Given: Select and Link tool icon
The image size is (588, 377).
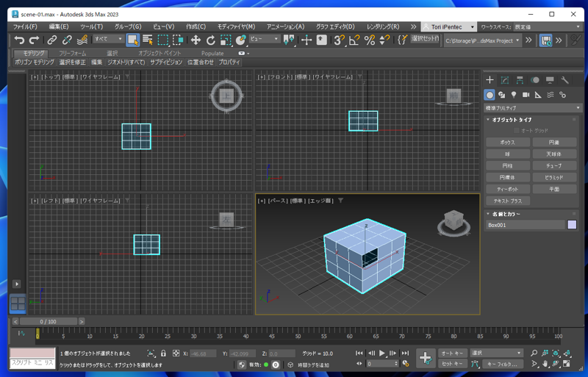Looking at the screenshot, I should (x=51, y=40).
